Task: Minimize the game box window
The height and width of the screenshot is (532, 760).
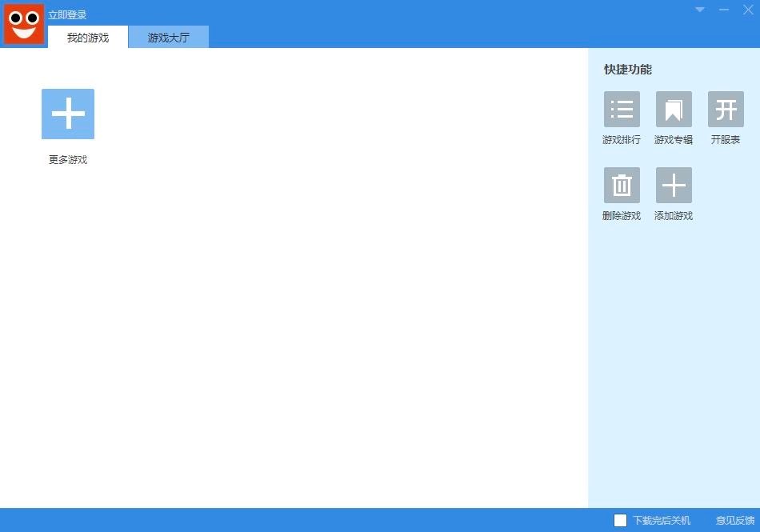Action: pyautogui.click(x=724, y=10)
